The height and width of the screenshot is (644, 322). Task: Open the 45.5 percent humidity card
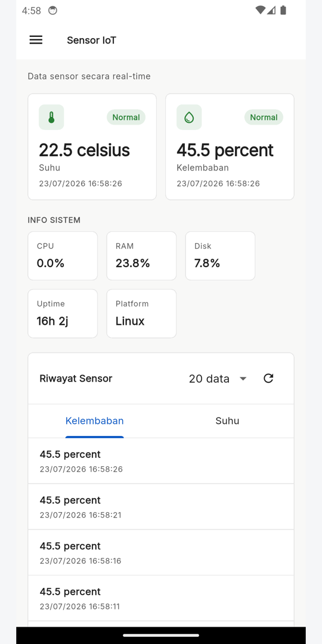coord(230,147)
